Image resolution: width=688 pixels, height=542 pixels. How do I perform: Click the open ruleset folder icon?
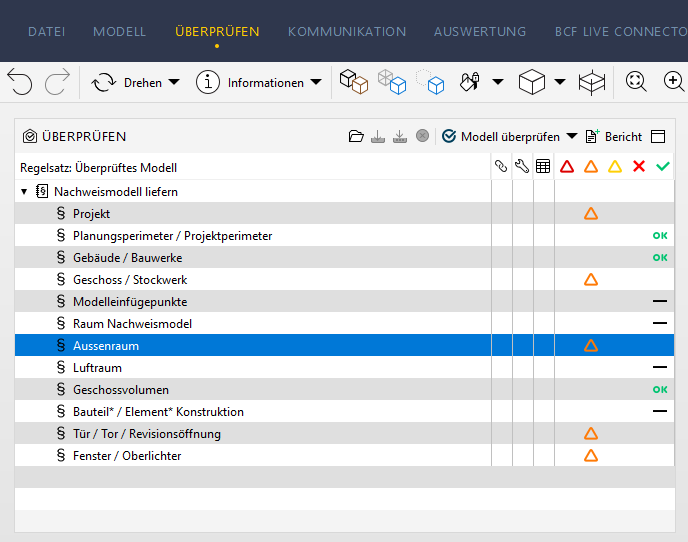point(356,136)
